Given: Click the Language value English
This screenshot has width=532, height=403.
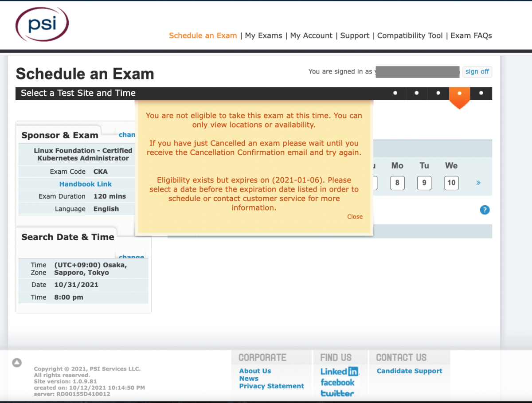Looking at the screenshot, I should point(106,209).
